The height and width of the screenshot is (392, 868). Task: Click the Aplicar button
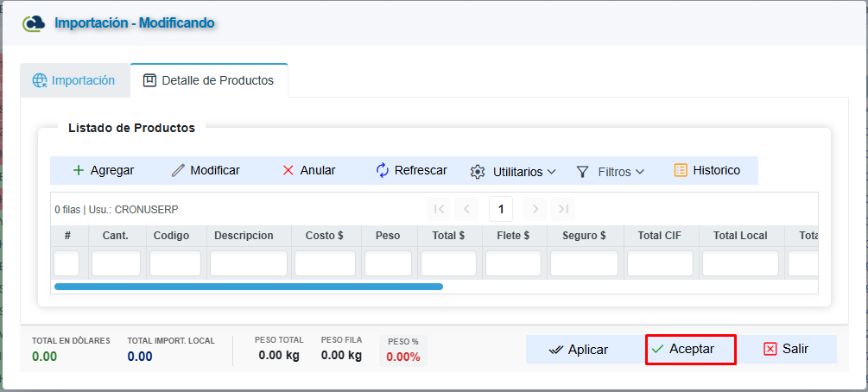[579, 350]
